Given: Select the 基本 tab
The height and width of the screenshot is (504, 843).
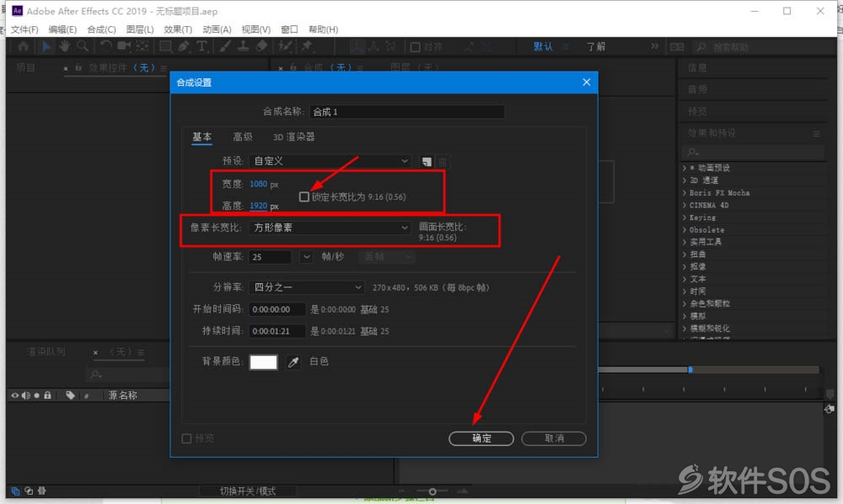Looking at the screenshot, I should [202, 137].
